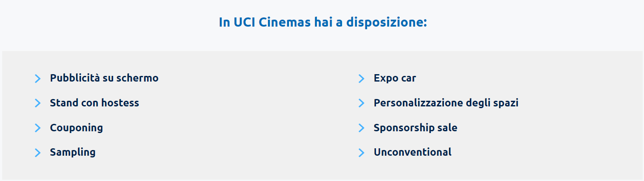
Task: Open the Expo car entry
Action: (x=395, y=78)
